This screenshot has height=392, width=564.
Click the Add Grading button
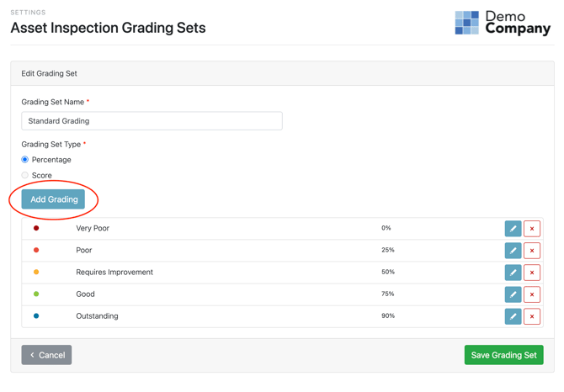[x=53, y=199]
